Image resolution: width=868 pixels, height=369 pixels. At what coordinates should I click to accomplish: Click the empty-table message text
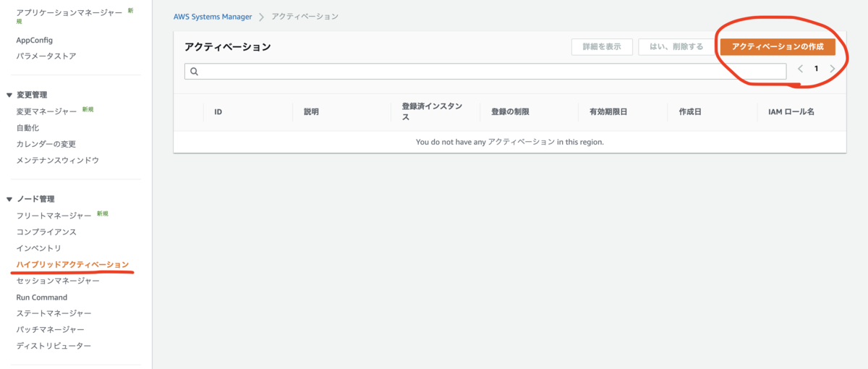[510, 142]
